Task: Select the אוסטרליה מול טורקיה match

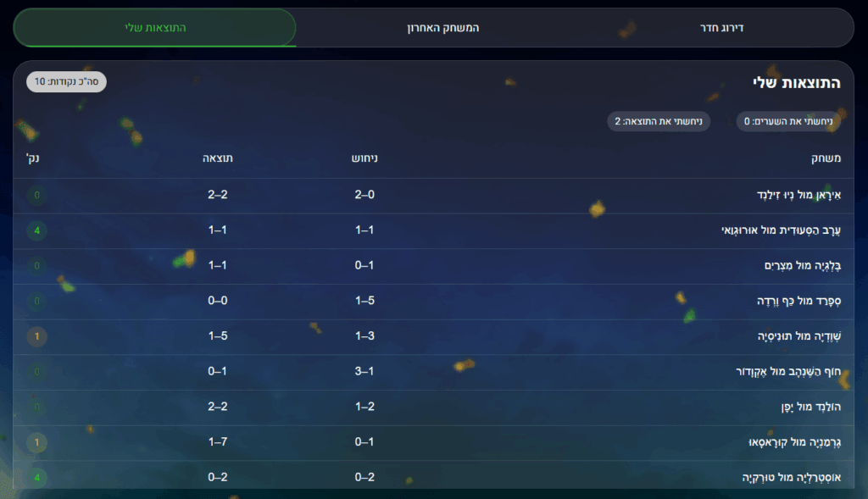Action: click(x=433, y=476)
